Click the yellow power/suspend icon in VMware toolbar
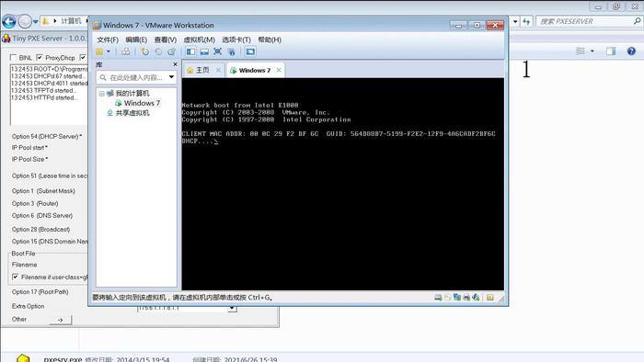The height and width of the screenshot is (362, 644). [x=99, y=51]
